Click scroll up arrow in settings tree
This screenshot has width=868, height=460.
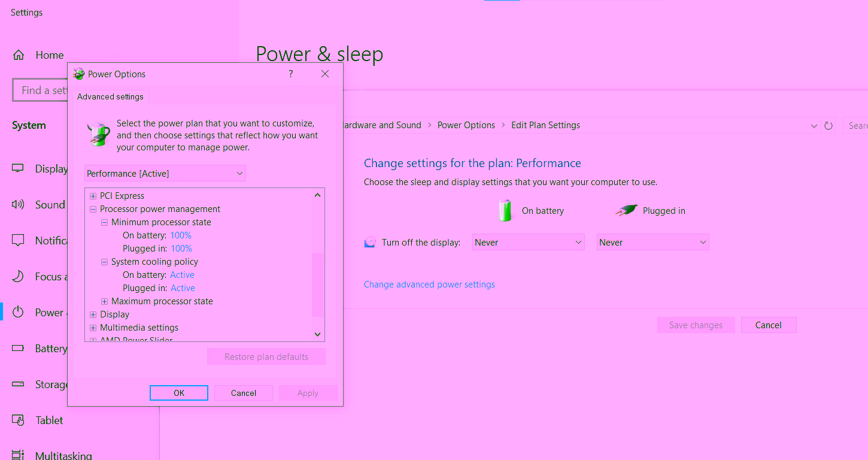tap(318, 195)
